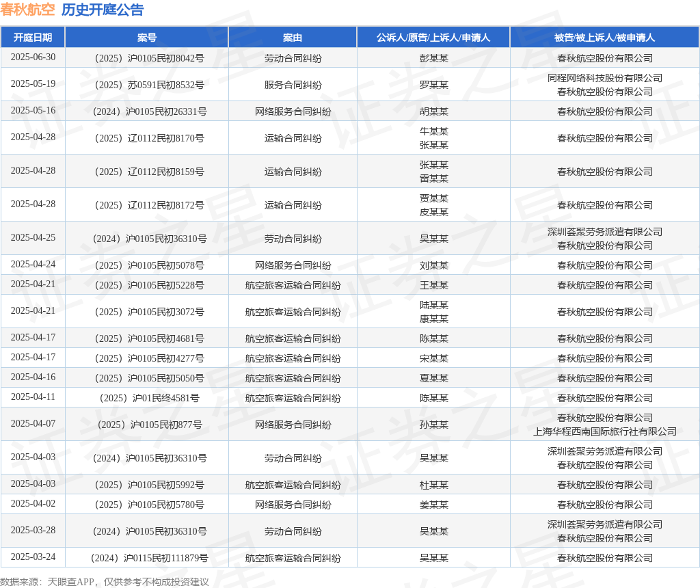Click case number (2025)辽0112民初8172号
Image resolution: width=700 pixels, height=588 pixels.
(150, 205)
